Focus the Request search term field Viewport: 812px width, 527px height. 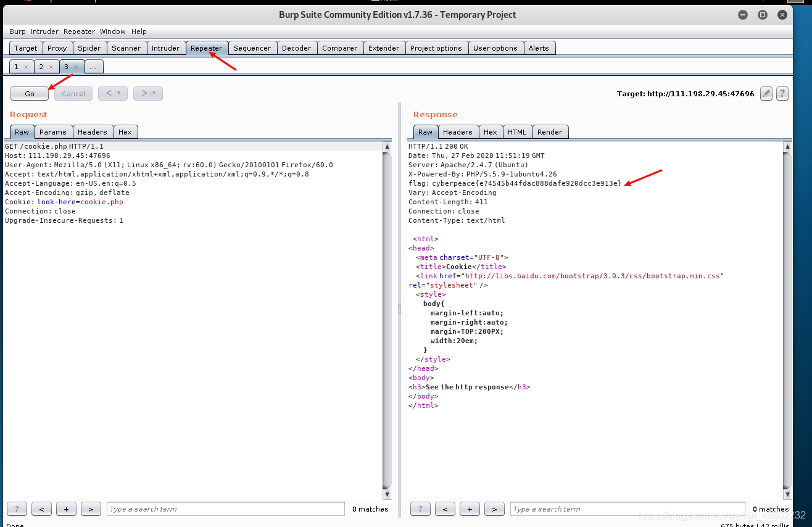coord(226,509)
